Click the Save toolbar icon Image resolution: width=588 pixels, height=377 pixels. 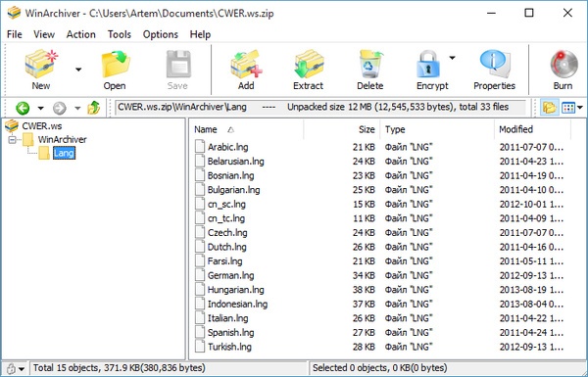coord(178,64)
